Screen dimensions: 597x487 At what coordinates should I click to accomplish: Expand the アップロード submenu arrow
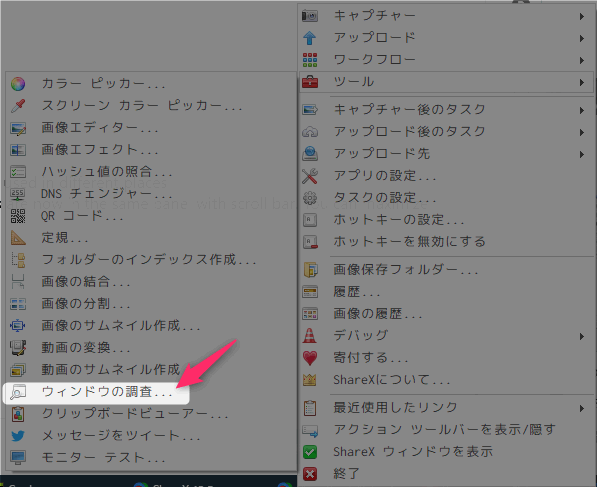tap(581, 38)
